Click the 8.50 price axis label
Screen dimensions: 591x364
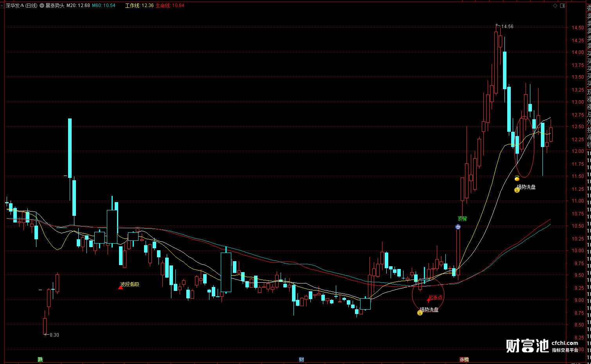coord(579,325)
